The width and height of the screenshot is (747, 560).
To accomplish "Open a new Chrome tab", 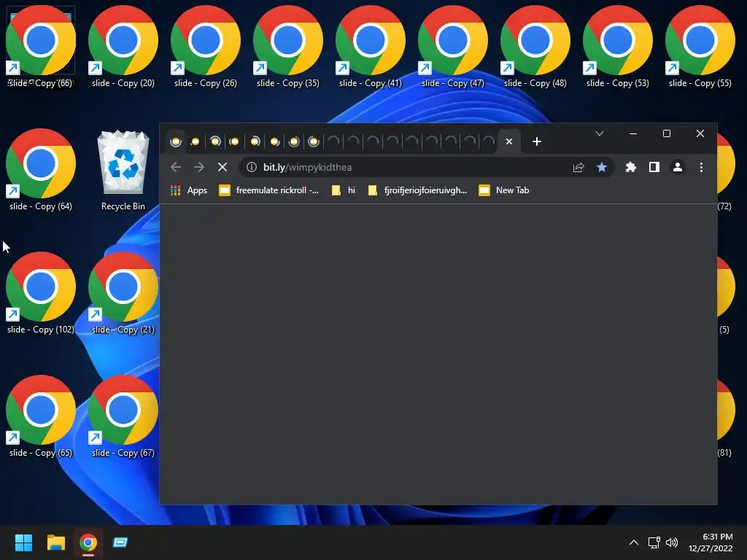I will pyautogui.click(x=536, y=141).
